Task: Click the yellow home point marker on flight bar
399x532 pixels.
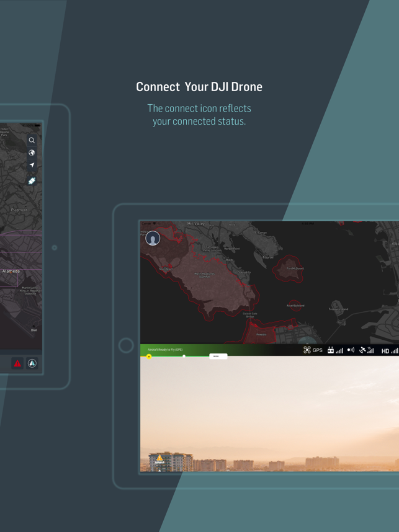Action: [149, 357]
